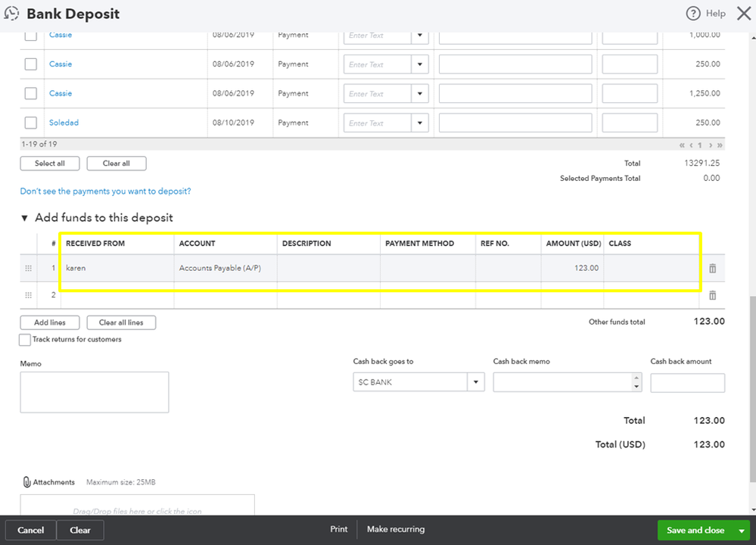Check the Cassie 1,250.00 payment checkbox
The width and height of the screenshot is (756, 545).
click(x=31, y=94)
